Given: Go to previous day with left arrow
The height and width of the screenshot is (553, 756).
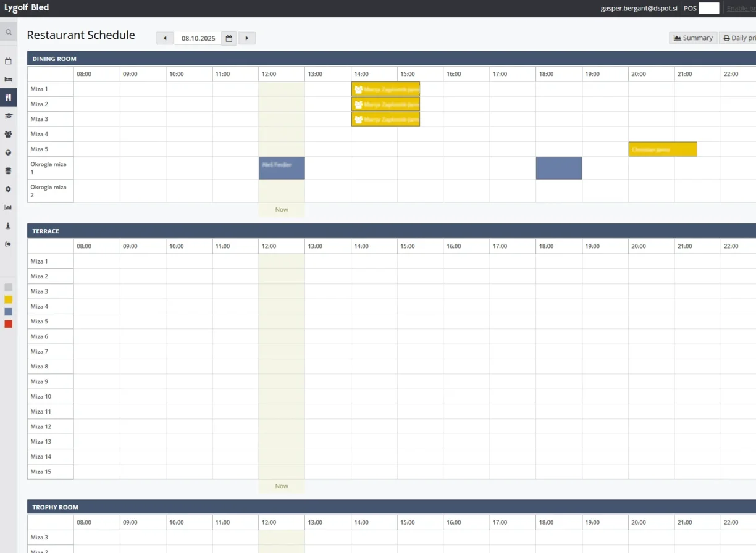Looking at the screenshot, I should click(165, 38).
